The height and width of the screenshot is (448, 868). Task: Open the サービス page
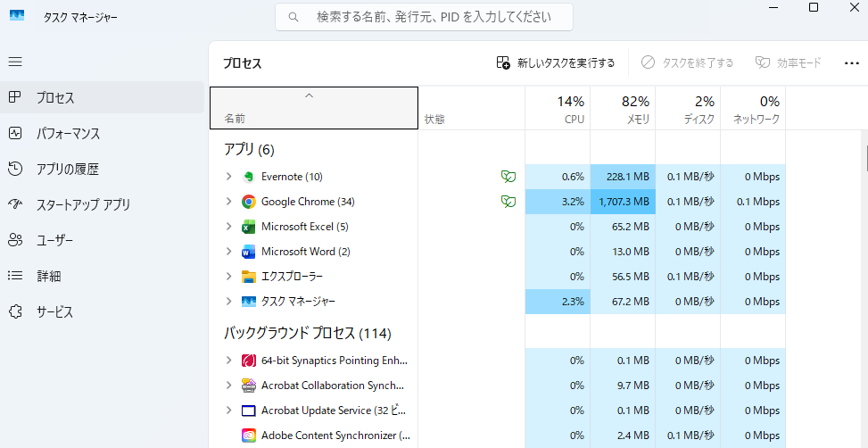pyautogui.click(x=103, y=311)
